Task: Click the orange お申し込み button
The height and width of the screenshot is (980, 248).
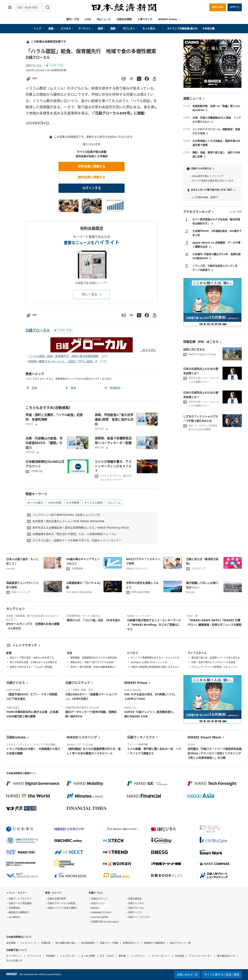Action: [218, 7]
